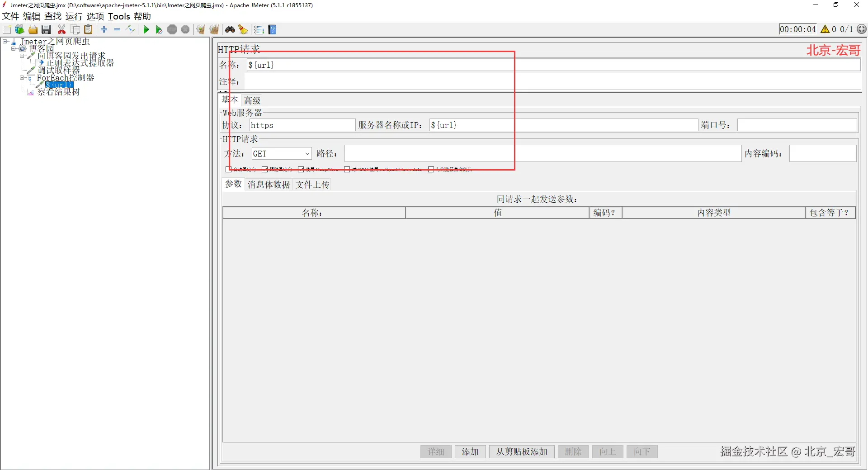Click the Cut scissors icon

62,29
